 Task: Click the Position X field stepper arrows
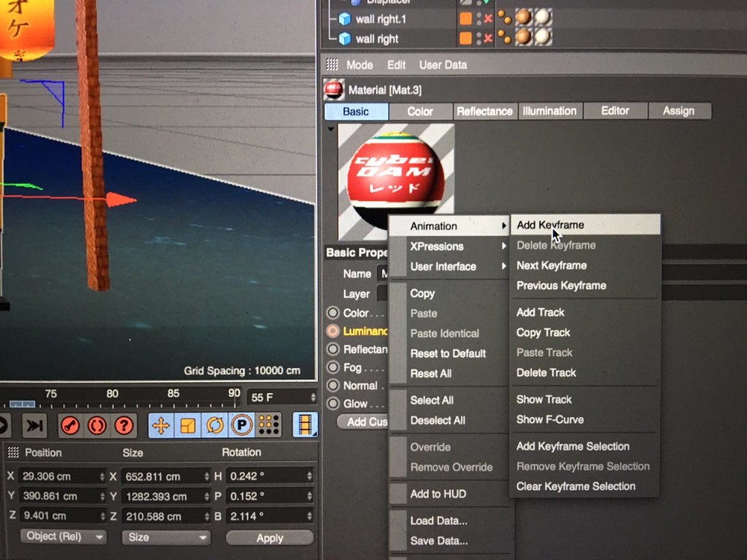(x=102, y=476)
